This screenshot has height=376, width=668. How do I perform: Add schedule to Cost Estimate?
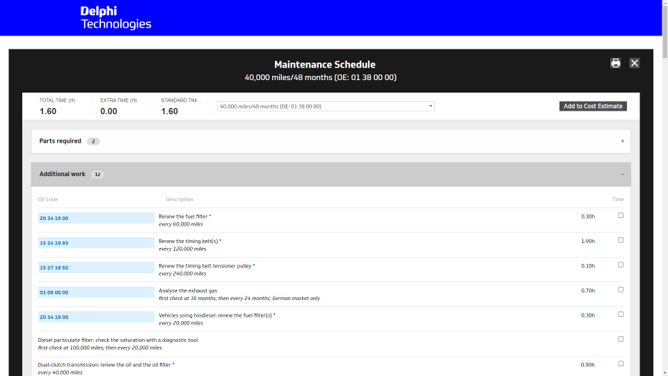coord(593,106)
